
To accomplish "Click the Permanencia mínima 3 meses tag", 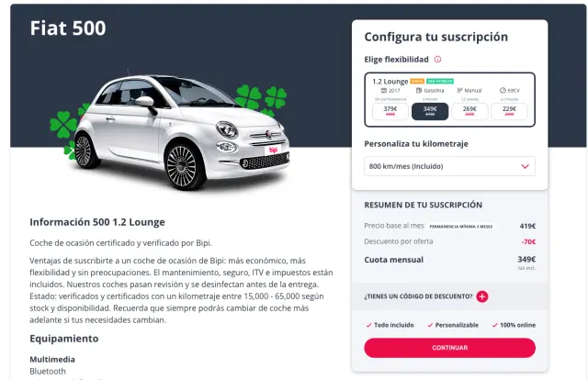I will 461,227.
